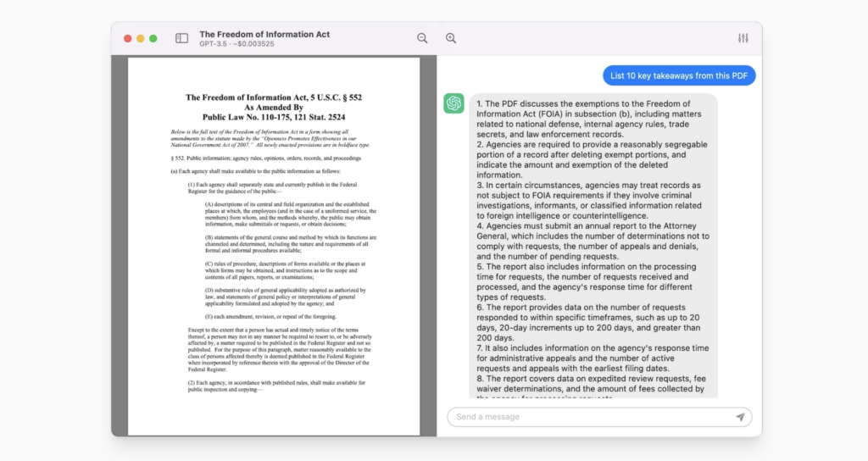Focus the Send a message field
Image resolution: width=868 pixels, height=461 pixels.
coord(599,417)
